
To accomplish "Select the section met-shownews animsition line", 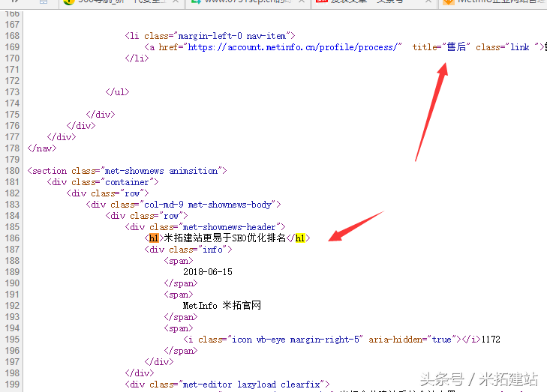I will click(128, 171).
